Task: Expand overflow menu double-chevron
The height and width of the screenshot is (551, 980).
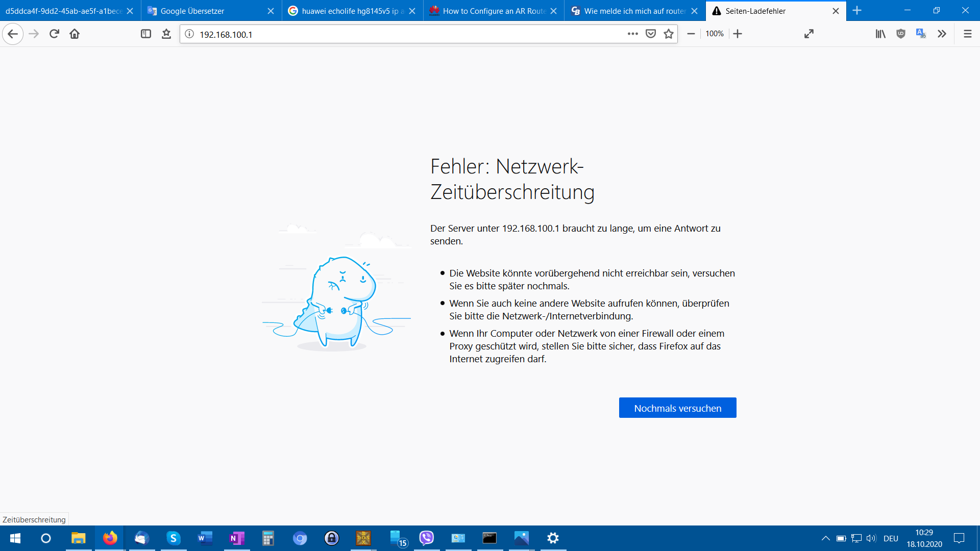Action: tap(942, 34)
